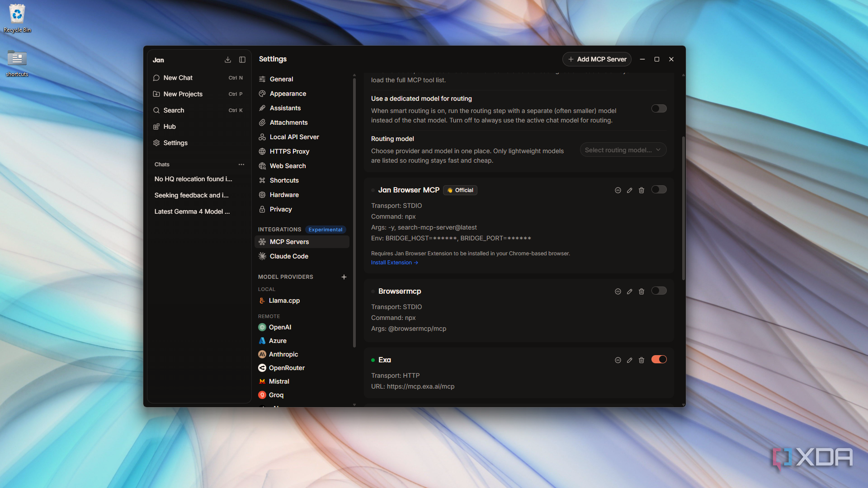Create New Projects from sidebar

199,94
